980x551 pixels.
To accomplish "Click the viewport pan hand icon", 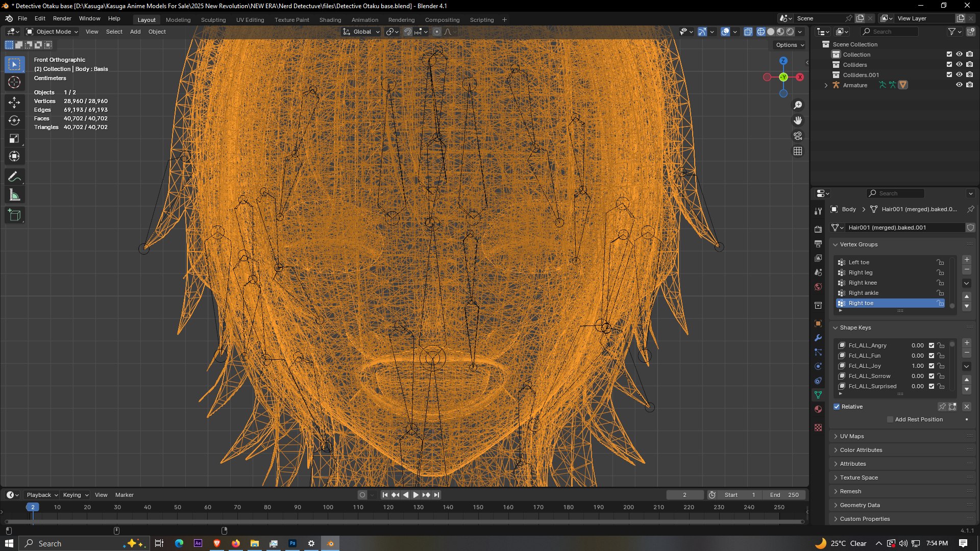I will [798, 120].
